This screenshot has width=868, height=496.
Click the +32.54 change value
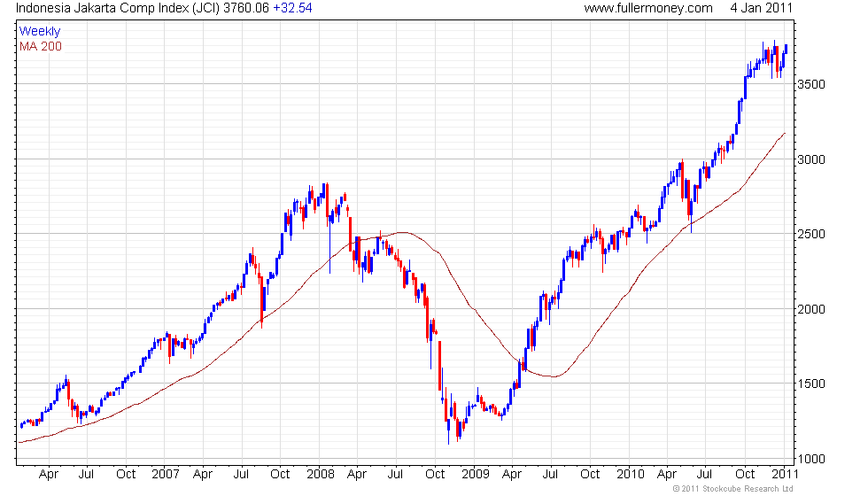(293, 8)
